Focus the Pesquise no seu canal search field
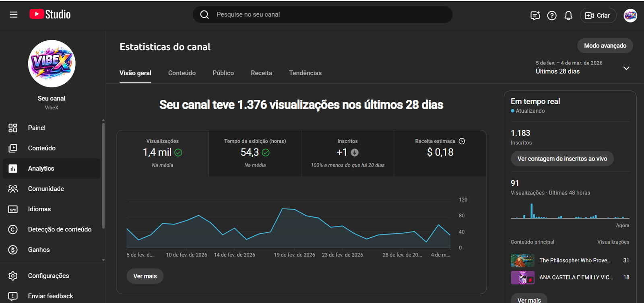Screen dimensions: 644x303 [322, 14]
